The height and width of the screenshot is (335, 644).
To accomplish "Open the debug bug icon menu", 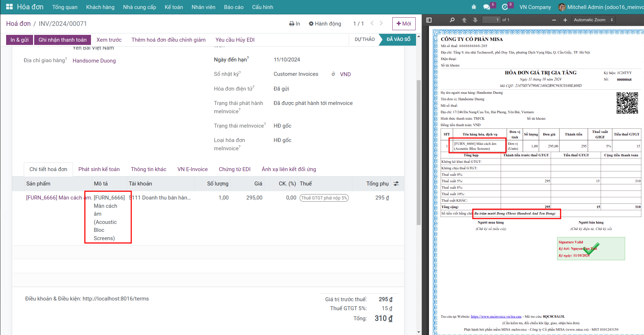I will (x=474, y=7).
